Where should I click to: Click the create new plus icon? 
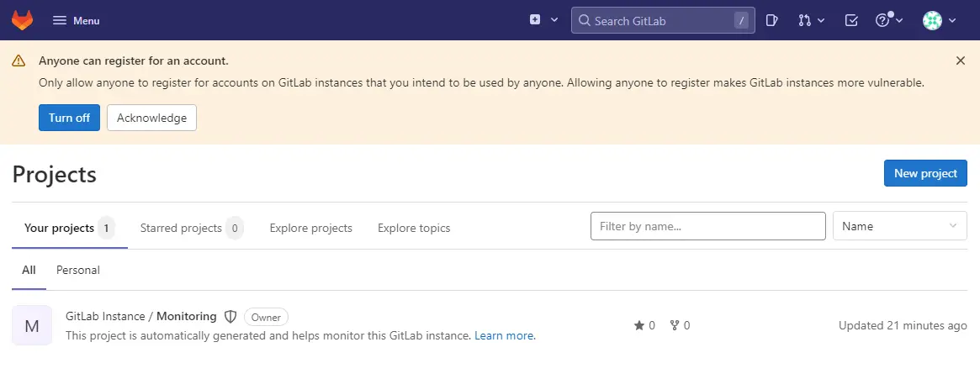point(535,20)
